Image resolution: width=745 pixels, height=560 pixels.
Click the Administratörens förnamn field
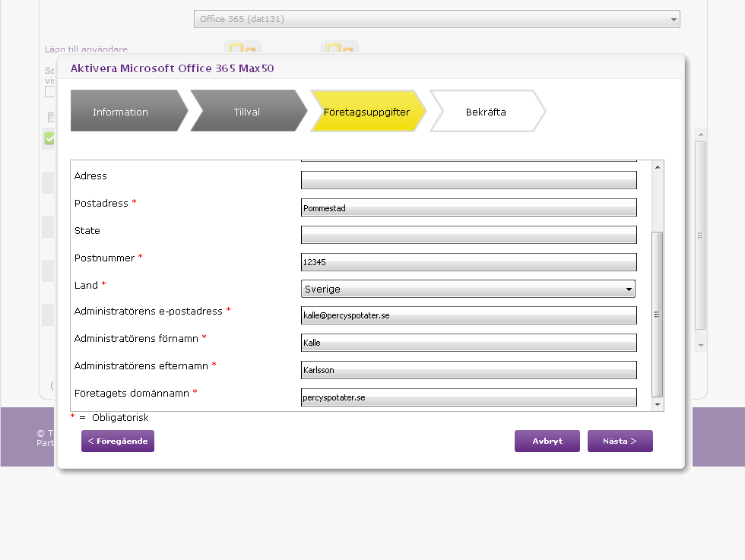469,343
